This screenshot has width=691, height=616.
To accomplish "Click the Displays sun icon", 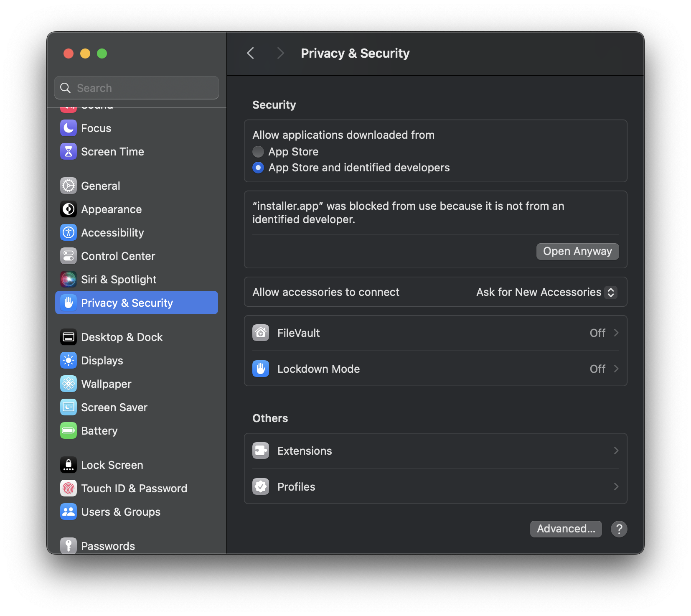I will point(69,360).
